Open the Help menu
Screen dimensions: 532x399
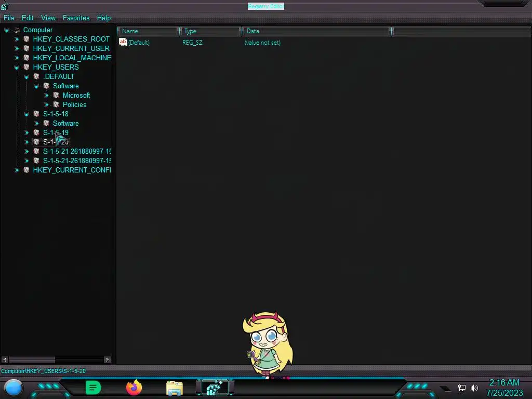tap(104, 18)
